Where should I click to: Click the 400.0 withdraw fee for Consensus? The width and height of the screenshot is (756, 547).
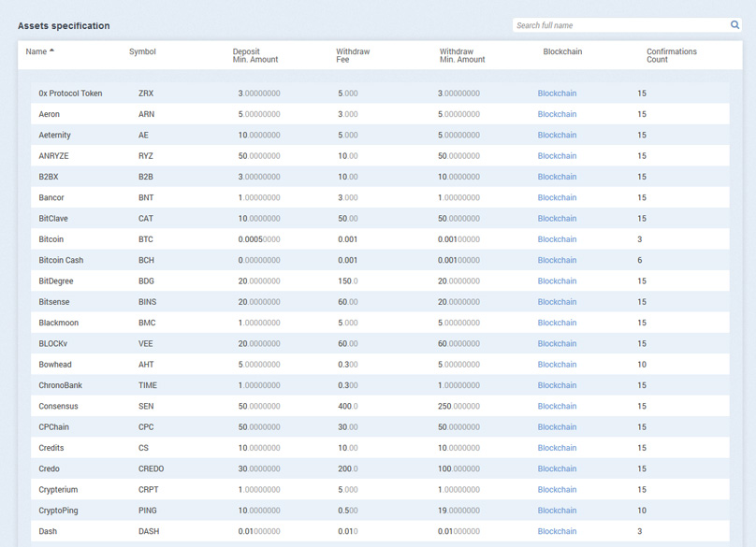(348, 406)
